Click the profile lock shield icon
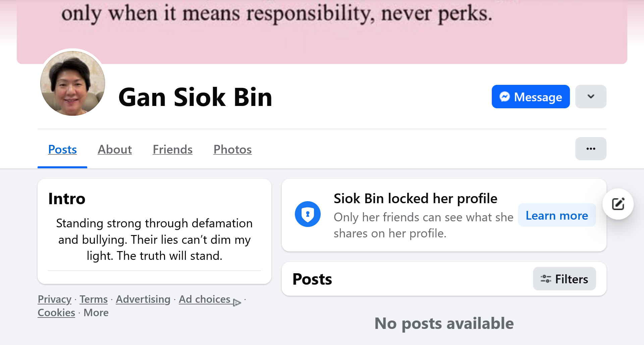The height and width of the screenshot is (345, 644). point(308,214)
